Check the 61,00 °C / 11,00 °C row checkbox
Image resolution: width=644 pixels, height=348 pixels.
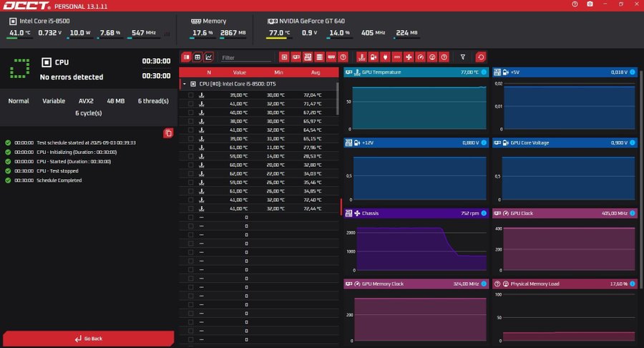click(x=190, y=147)
